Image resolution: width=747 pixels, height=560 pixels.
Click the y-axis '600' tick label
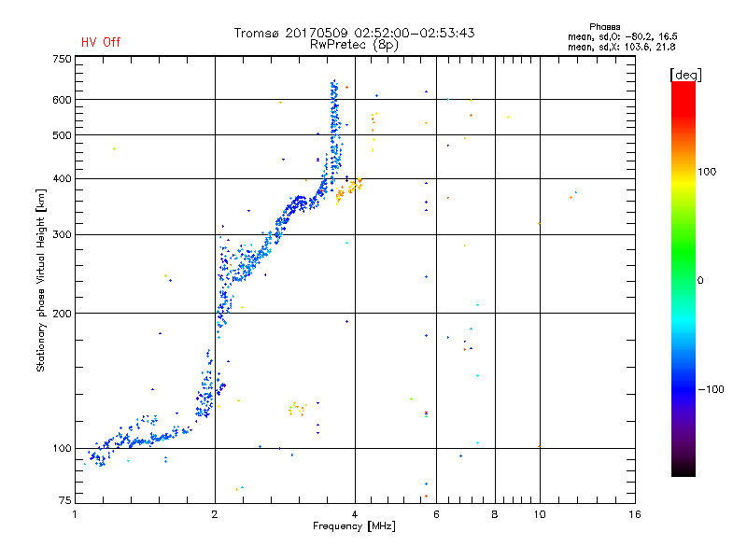[62, 100]
